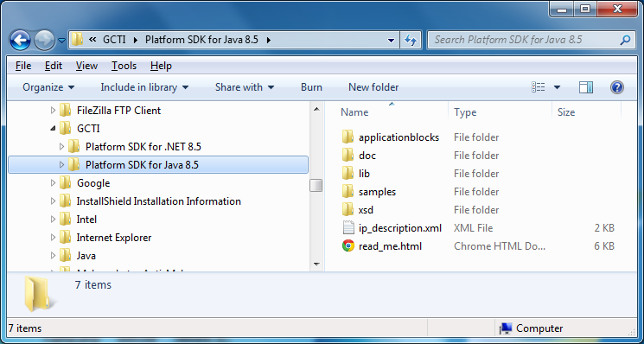Click the Forward navigation arrow
This screenshot has width=644, height=344.
click(x=44, y=41)
